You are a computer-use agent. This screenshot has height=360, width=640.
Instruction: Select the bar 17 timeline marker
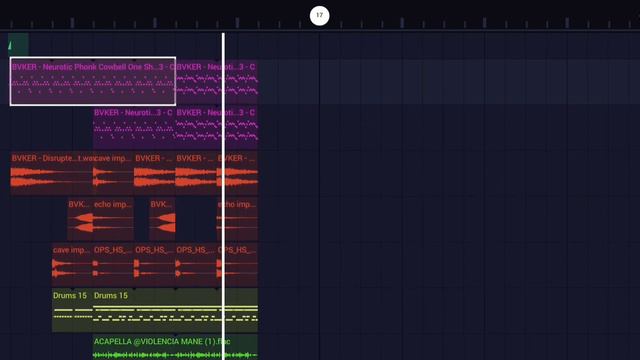pos(319,16)
